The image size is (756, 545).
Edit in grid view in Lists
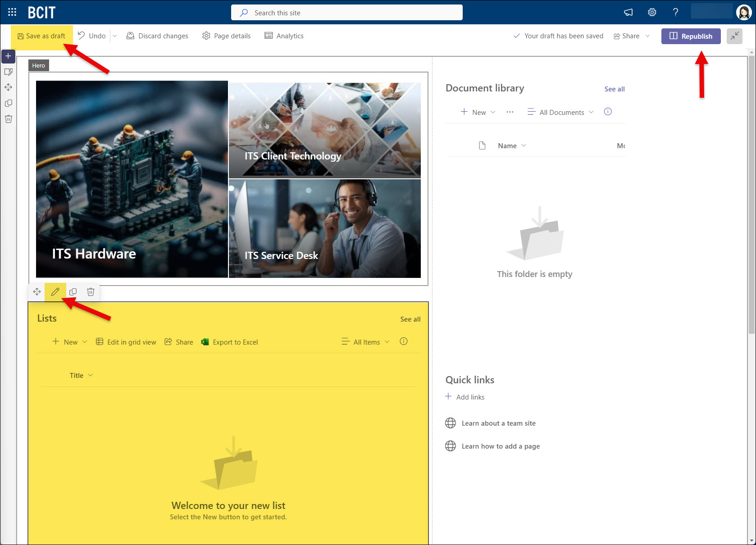click(x=126, y=342)
